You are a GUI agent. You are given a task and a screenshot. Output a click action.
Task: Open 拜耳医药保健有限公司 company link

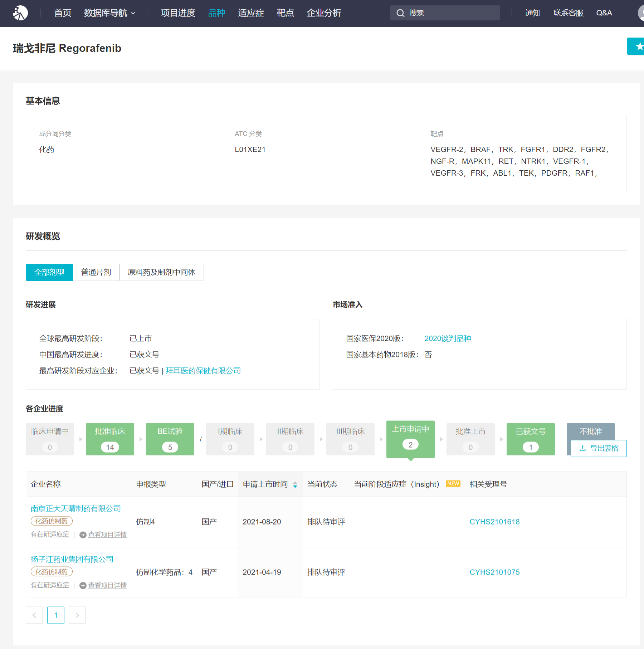(203, 371)
